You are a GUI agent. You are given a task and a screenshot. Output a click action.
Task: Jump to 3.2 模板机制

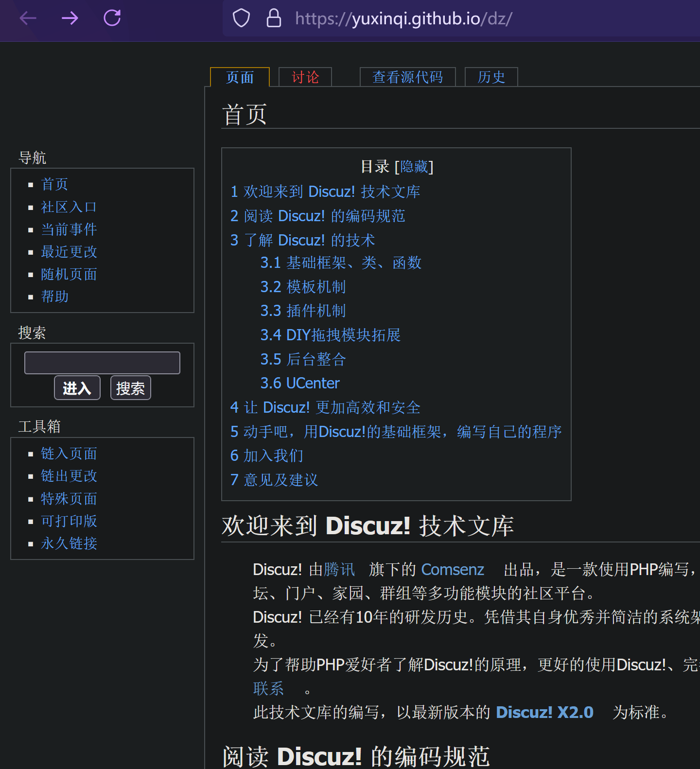click(x=303, y=287)
